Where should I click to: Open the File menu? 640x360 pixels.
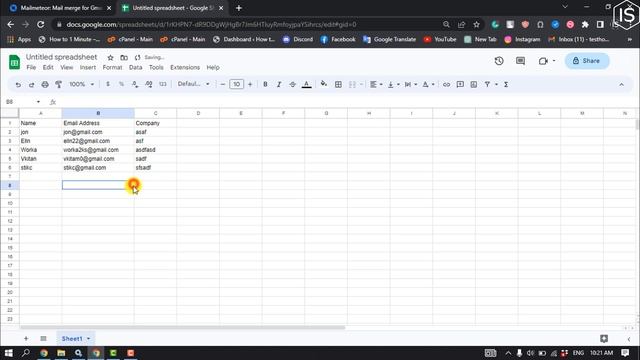[x=31, y=67]
